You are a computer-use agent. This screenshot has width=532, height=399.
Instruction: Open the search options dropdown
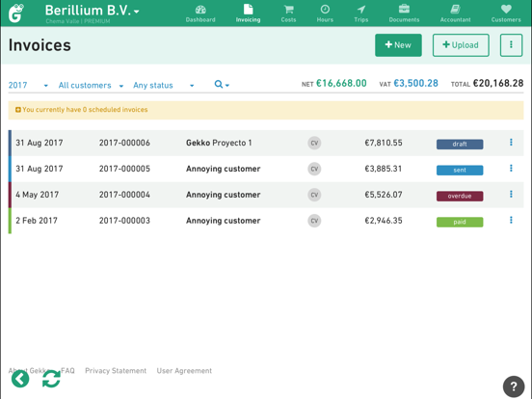pos(222,85)
